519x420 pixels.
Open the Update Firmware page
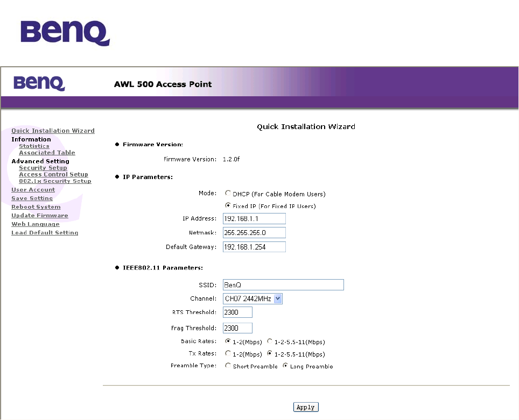[40, 215]
